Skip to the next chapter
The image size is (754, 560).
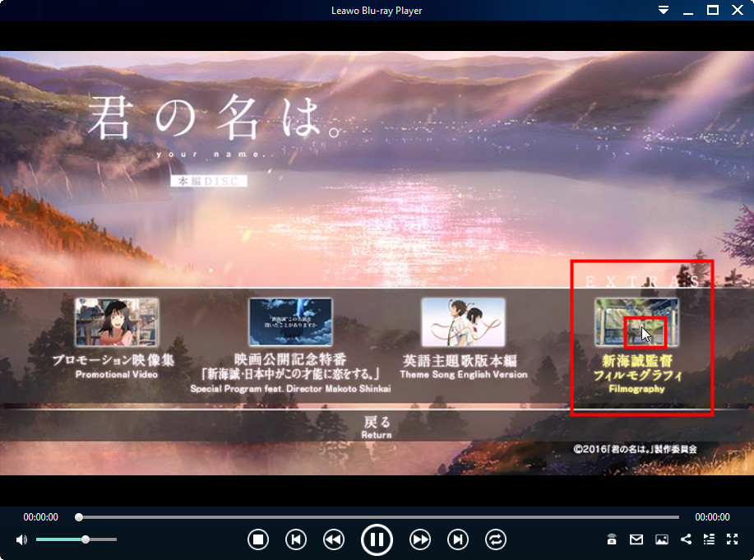pyautogui.click(x=458, y=539)
